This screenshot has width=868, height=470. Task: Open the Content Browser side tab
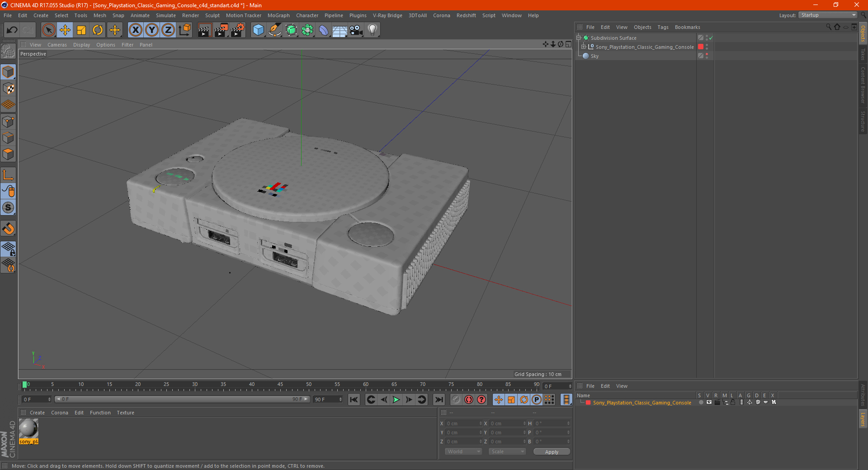point(863,85)
